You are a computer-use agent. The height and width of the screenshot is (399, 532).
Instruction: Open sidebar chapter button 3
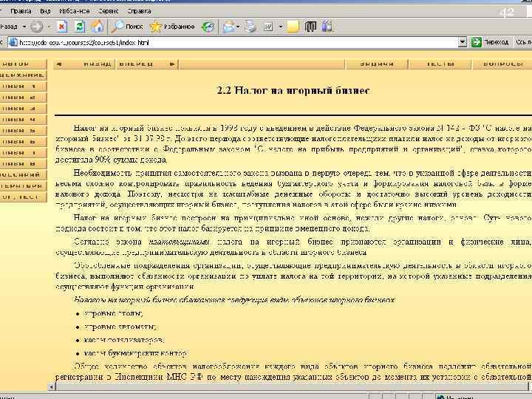pyautogui.click(x=23, y=109)
